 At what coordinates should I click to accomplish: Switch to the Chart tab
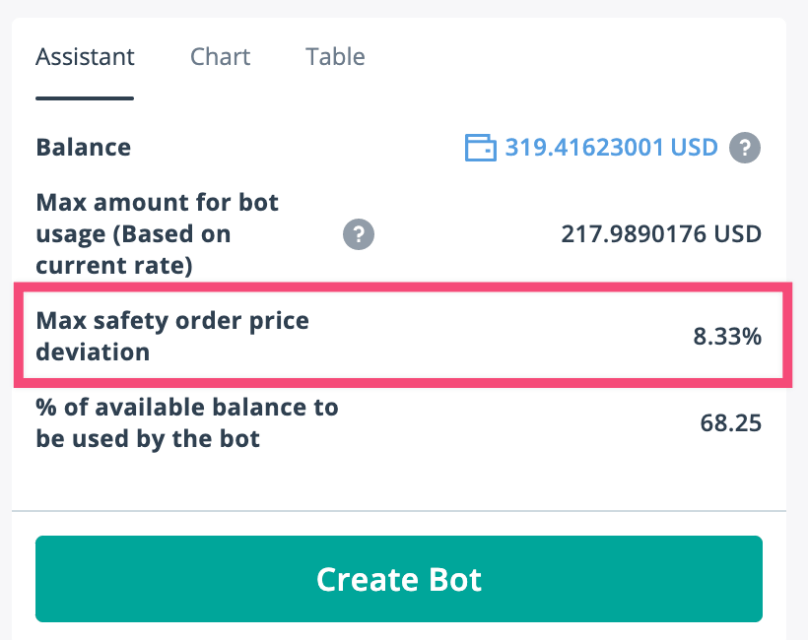220,57
